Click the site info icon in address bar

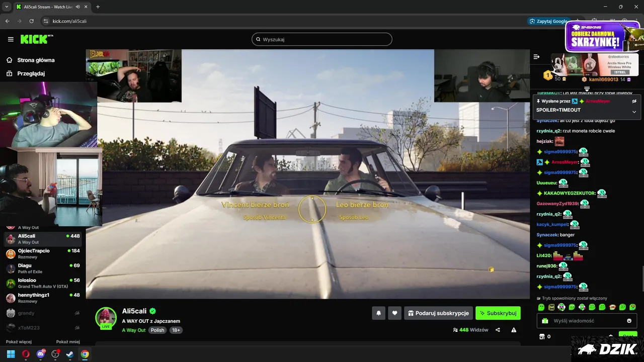[x=46, y=21]
